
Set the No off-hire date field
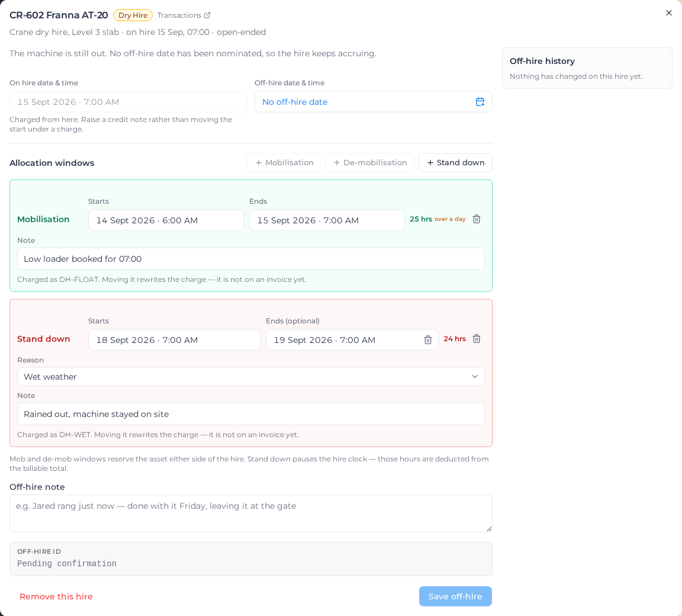[x=373, y=102]
